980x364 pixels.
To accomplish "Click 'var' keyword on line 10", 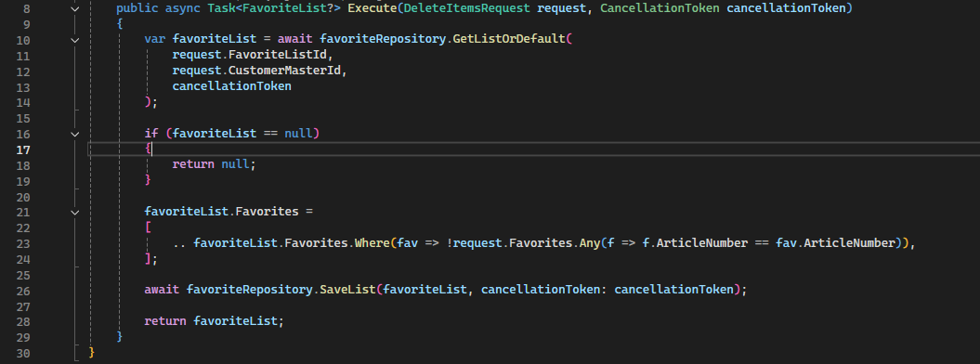I will [x=155, y=40].
